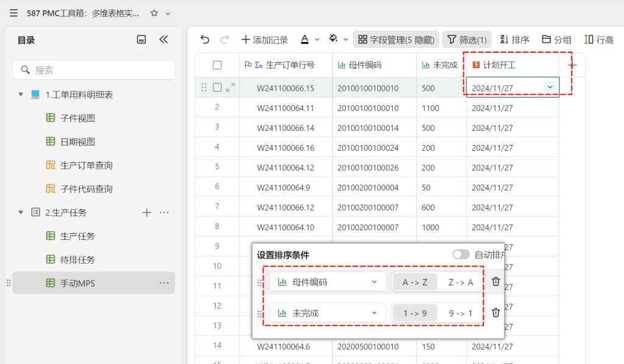Click cell 20100100100014
This screenshot has height=364, width=624.
tap(375, 128)
